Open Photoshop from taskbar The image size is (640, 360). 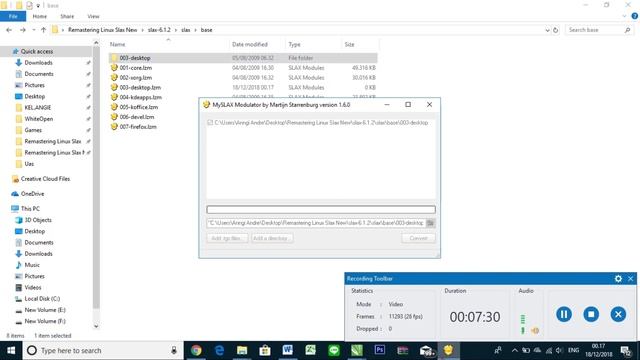tap(380, 350)
